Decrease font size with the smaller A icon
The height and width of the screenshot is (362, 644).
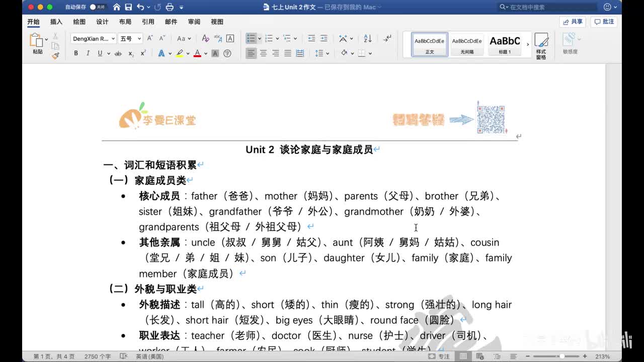[x=162, y=38]
